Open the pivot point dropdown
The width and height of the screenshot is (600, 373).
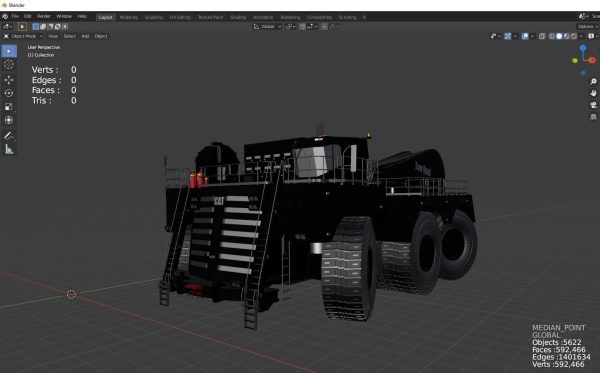(290, 26)
